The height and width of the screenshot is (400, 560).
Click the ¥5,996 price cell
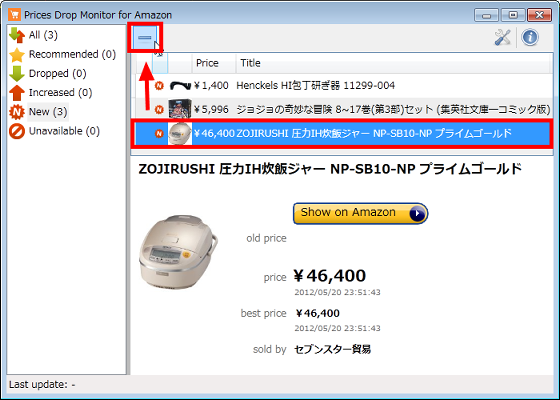[211, 109]
